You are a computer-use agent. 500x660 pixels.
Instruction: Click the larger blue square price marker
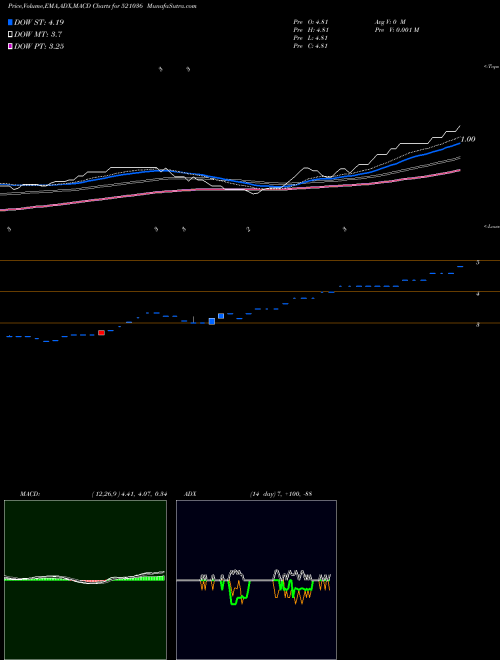(212, 322)
